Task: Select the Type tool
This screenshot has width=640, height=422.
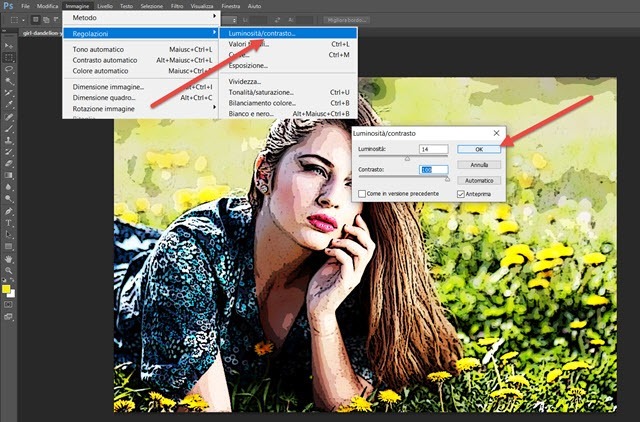Action: click(9, 223)
